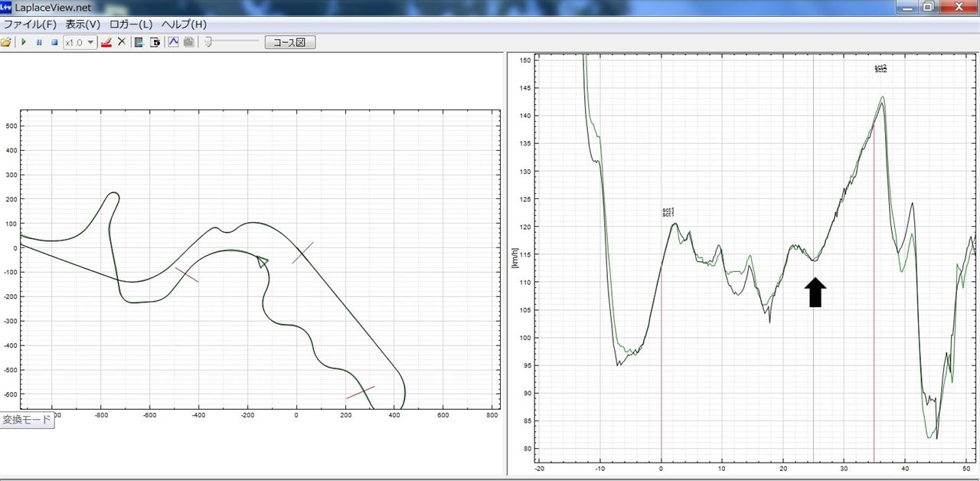
Task: Open the ロガー(L) menu
Action: click(x=131, y=25)
